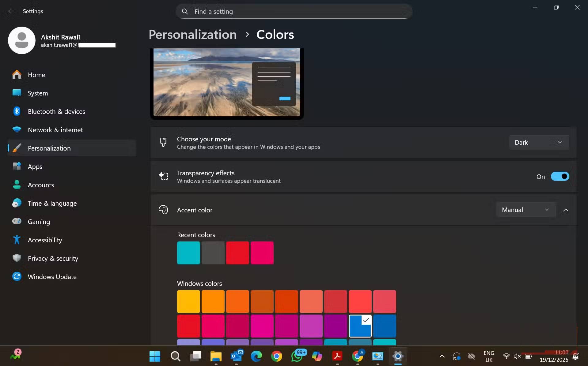Select the teal swatch in Recent colors

coord(188,253)
